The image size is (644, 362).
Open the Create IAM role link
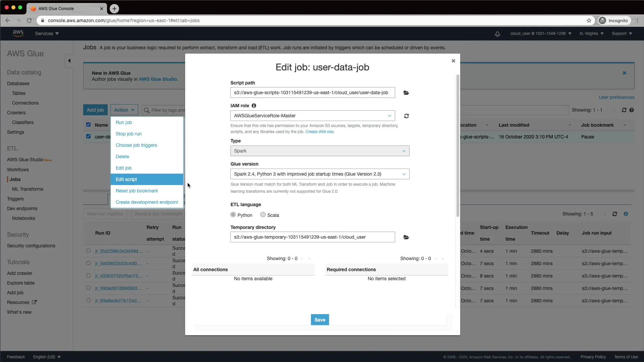coord(319,132)
